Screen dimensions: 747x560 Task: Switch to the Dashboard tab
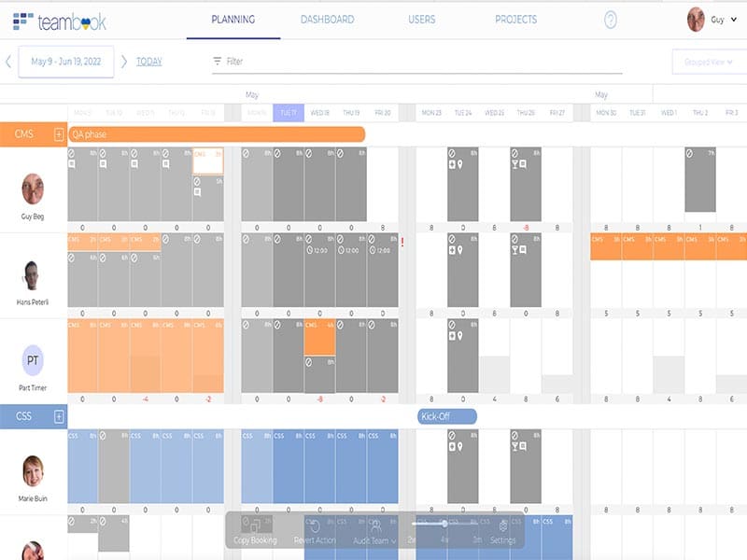(327, 20)
